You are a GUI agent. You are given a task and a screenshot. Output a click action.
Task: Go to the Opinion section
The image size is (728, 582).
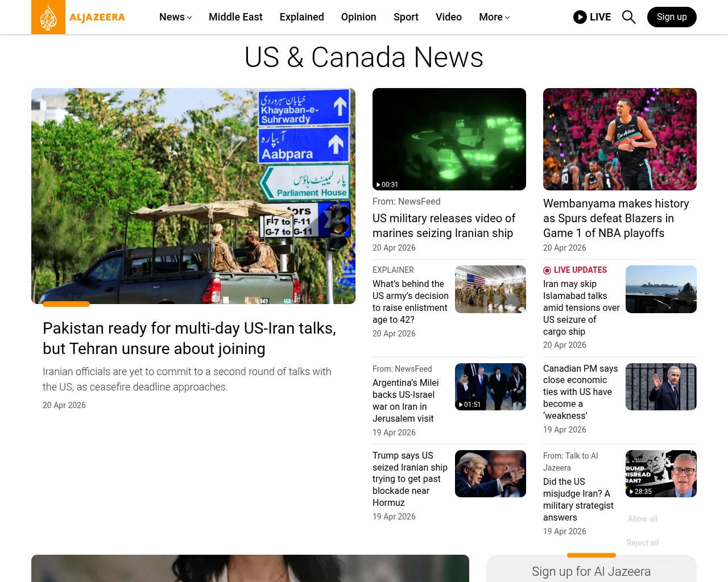pyautogui.click(x=358, y=17)
